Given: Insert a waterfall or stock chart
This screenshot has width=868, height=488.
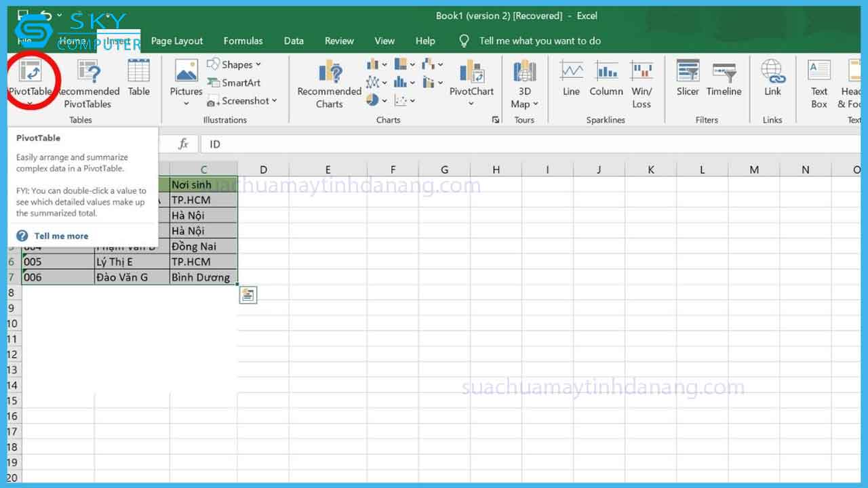Looking at the screenshot, I should (432, 64).
